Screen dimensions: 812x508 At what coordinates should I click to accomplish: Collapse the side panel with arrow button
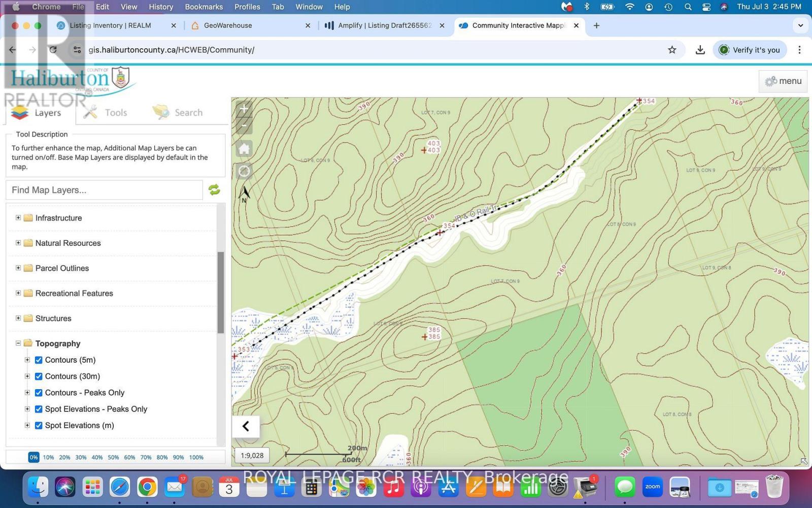[x=246, y=426]
